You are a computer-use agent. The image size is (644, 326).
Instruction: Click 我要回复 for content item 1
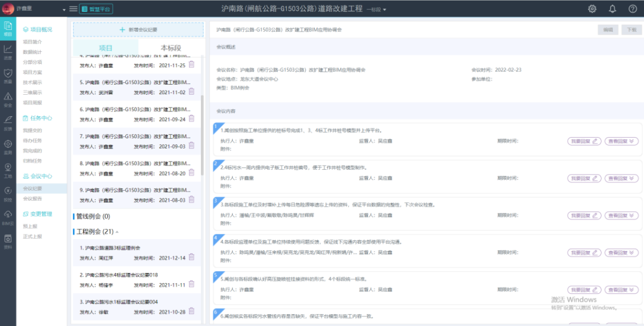(x=584, y=141)
